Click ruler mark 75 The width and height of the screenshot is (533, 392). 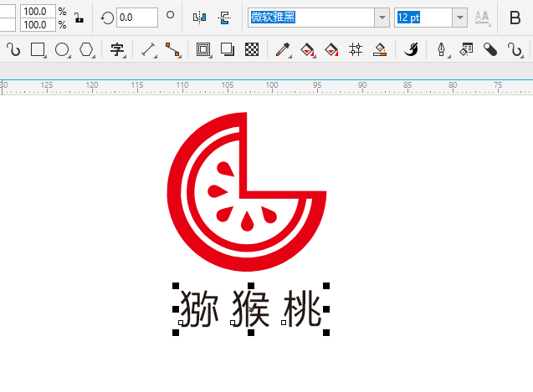[498, 85]
